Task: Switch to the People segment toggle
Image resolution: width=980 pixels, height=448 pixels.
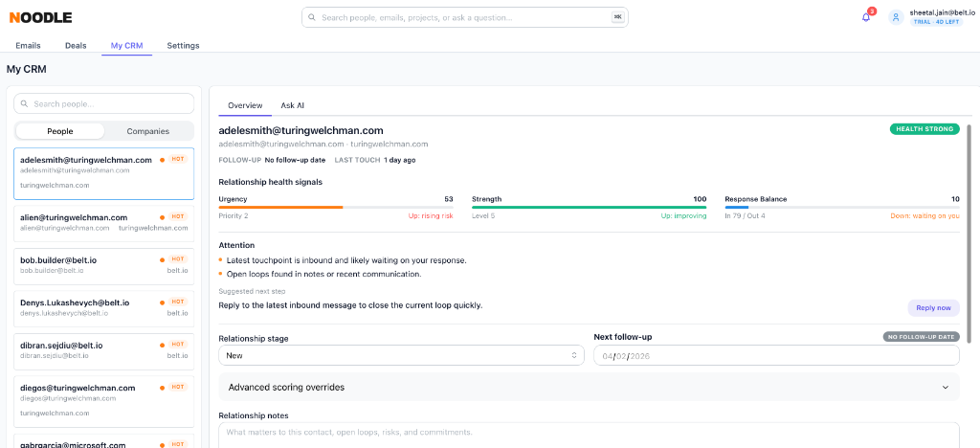Action: [x=60, y=131]
